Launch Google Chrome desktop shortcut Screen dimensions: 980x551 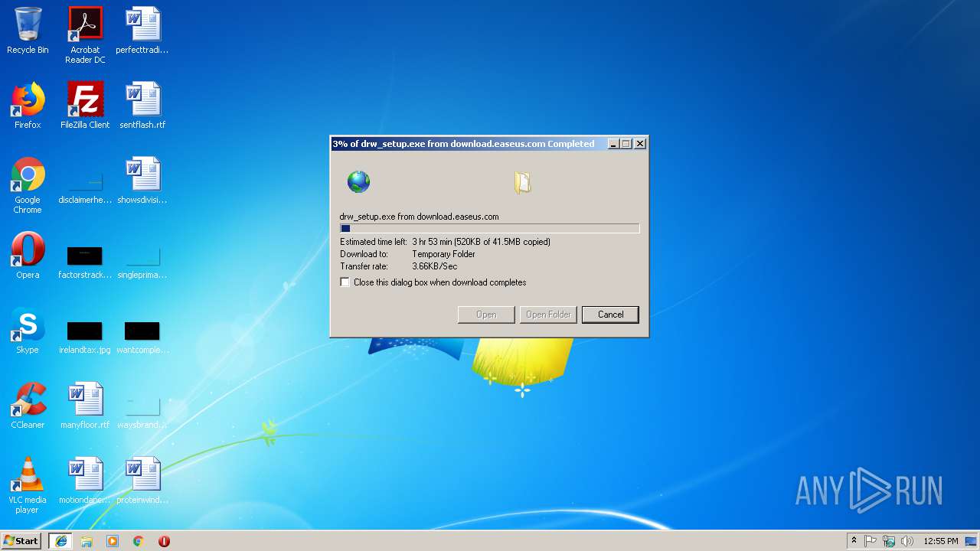tap(28, 185)
